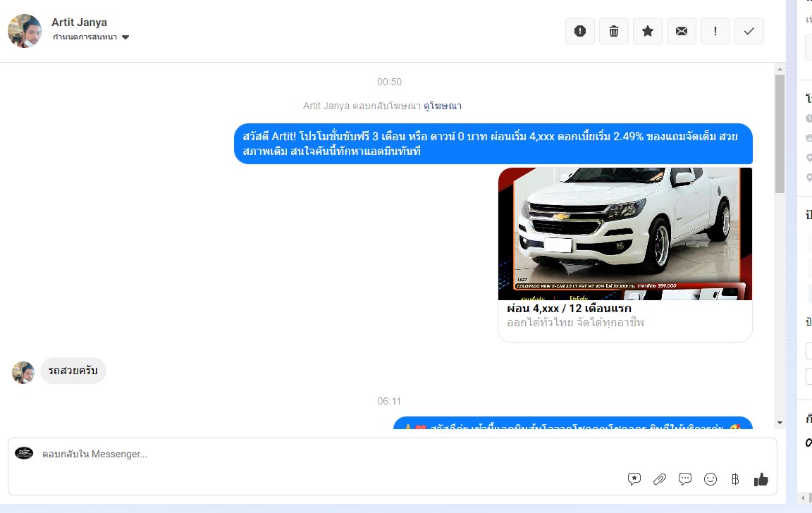Click Artit Janya's header profile picture
The height and width of the screenshot is (513, 812).
[25, 31]
